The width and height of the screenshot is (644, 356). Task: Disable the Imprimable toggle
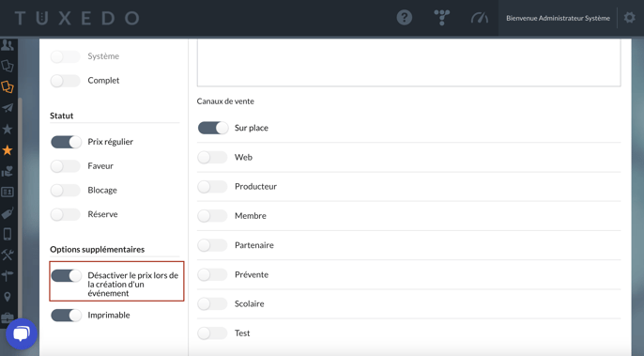tap(66, 316)
